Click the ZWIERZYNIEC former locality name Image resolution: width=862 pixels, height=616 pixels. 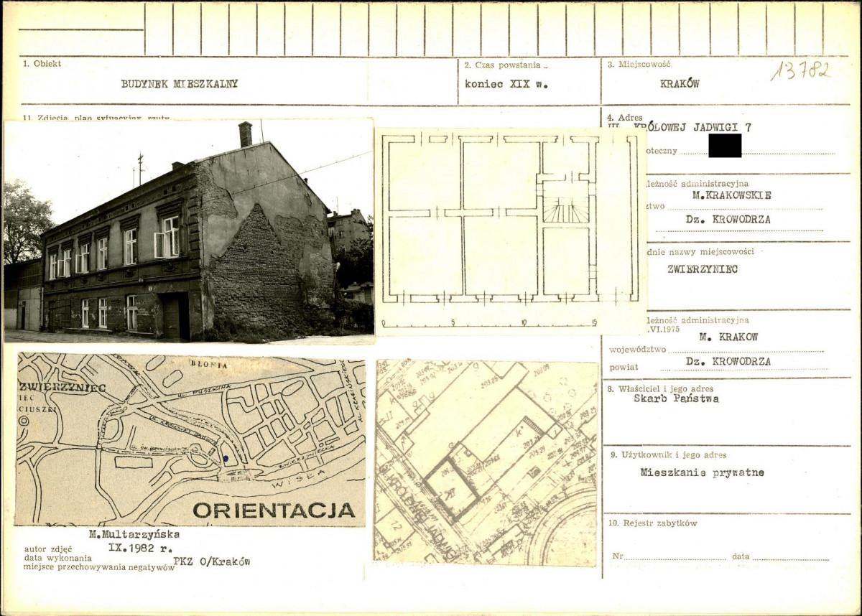[x=702, y=269]
